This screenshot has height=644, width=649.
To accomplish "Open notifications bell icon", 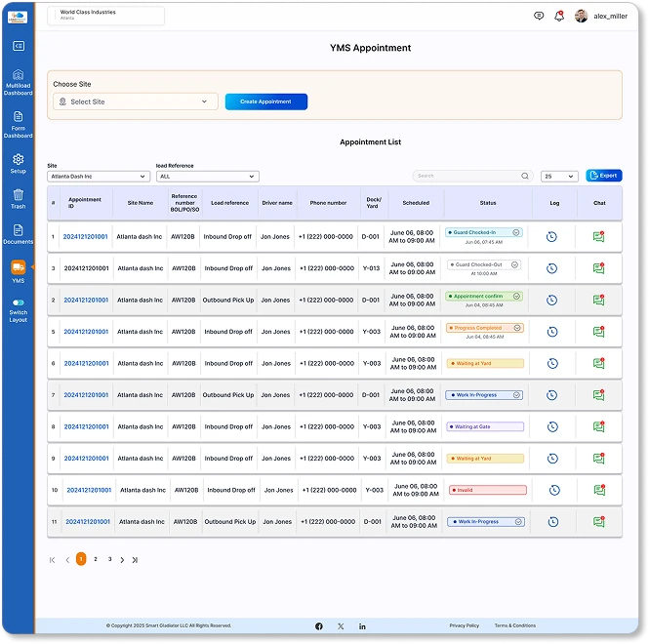I will (559, 17).
